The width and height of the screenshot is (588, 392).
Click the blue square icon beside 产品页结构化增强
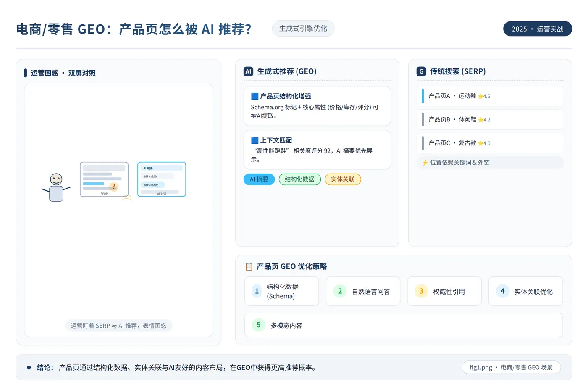(x=255, y=96)
